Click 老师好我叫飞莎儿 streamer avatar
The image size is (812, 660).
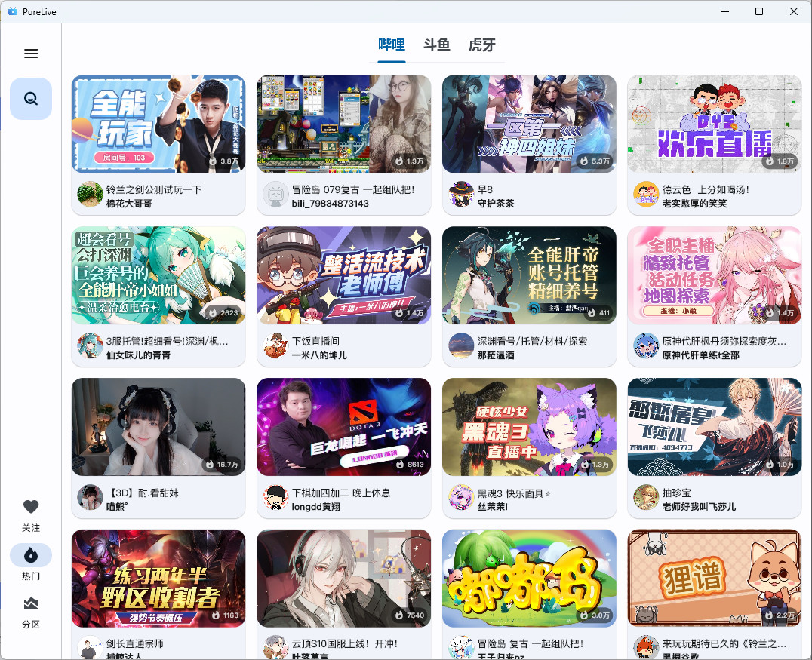(646, 498)
